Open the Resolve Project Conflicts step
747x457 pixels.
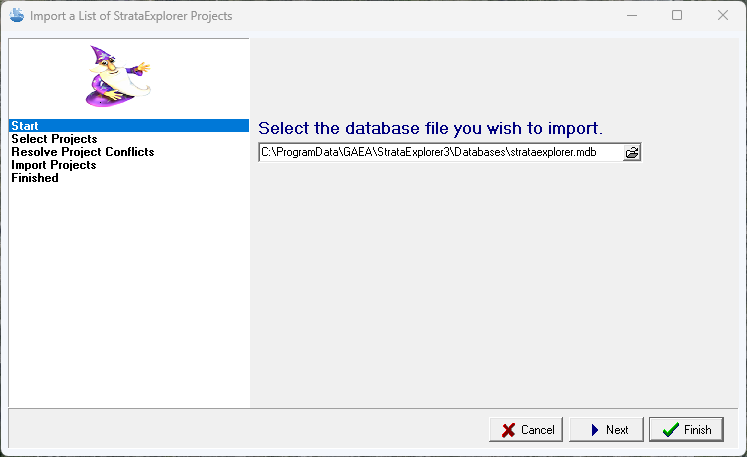[83, 152]
